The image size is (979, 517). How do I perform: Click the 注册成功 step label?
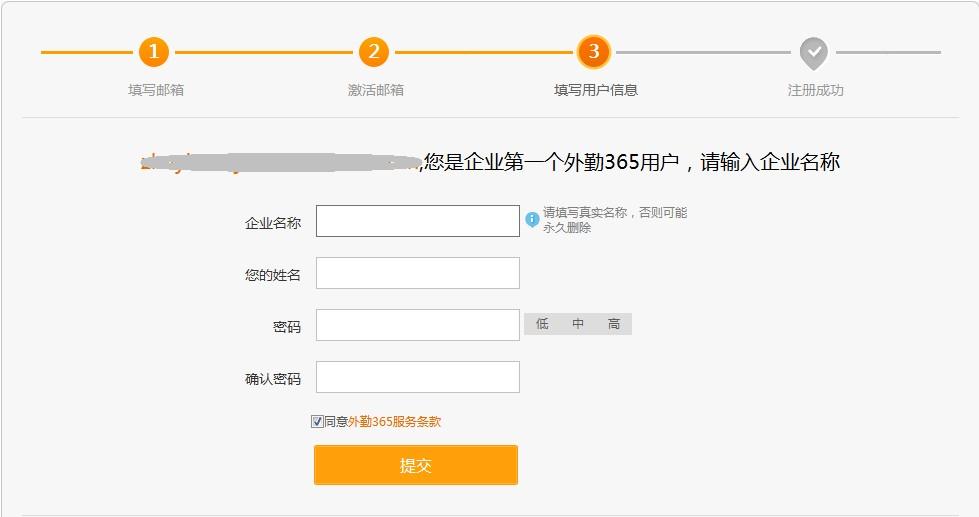click(x=816, y=90)
